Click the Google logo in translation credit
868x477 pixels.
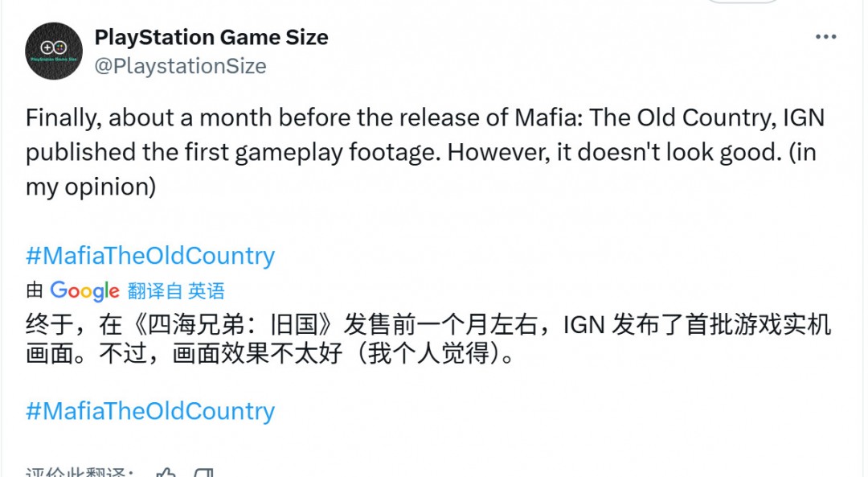pyautogui.click(x=84, y=290)
